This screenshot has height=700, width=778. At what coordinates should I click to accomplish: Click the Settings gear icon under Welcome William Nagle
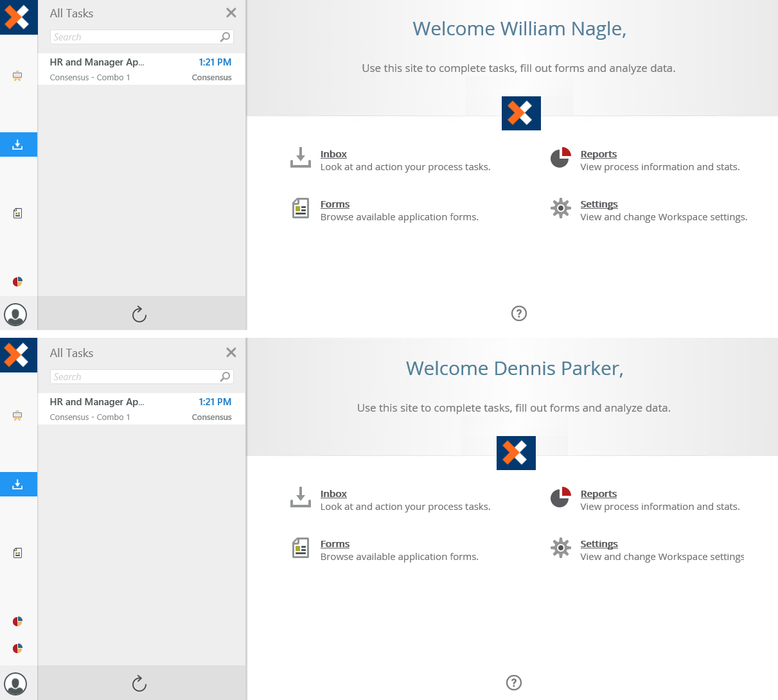point(561,209)
